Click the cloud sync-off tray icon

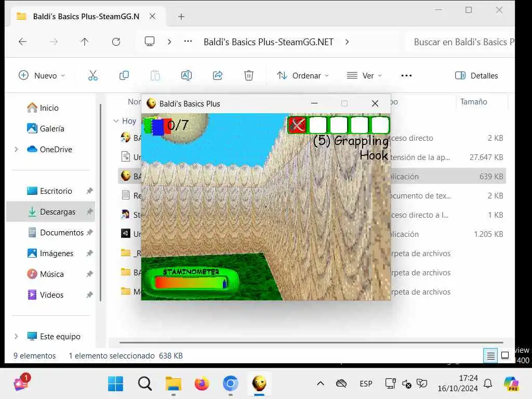point(341,384)
